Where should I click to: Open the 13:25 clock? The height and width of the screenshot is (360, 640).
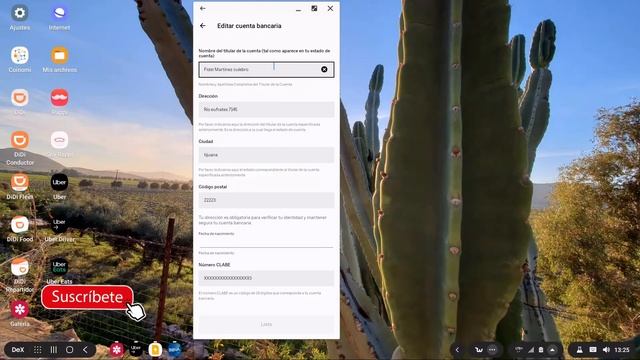coord(622,350)
